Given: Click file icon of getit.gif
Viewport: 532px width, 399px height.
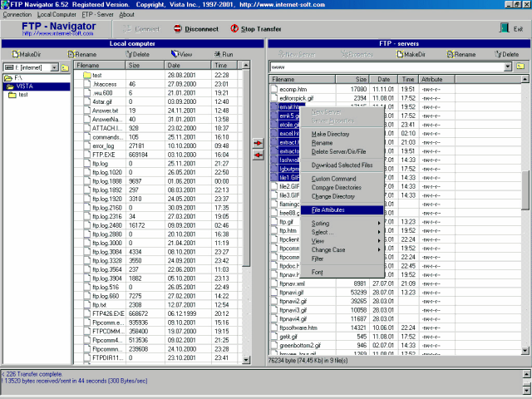Looking at the screenshot, I should point(274,337).
